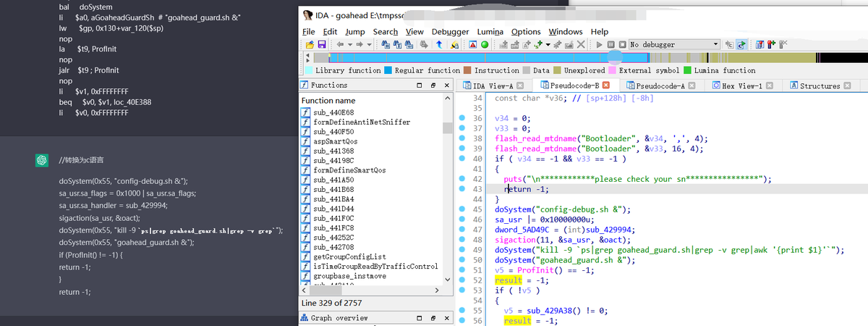The height and width of the screenshot is (326, 868).
Task: Toggle breakpoint dot on pseudocode line 36
Action: point(461,117)
